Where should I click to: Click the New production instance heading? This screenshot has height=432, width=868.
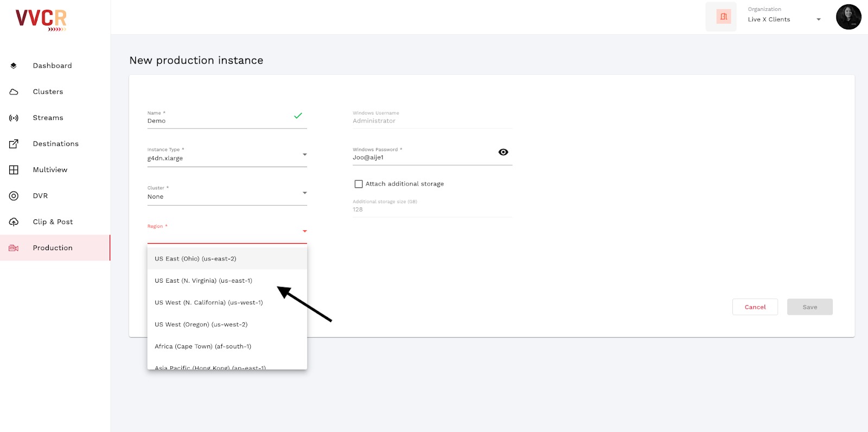[x=196, y=60]
